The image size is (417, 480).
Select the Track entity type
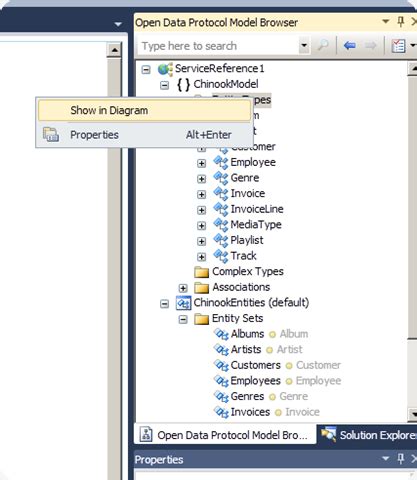(243, 256)
